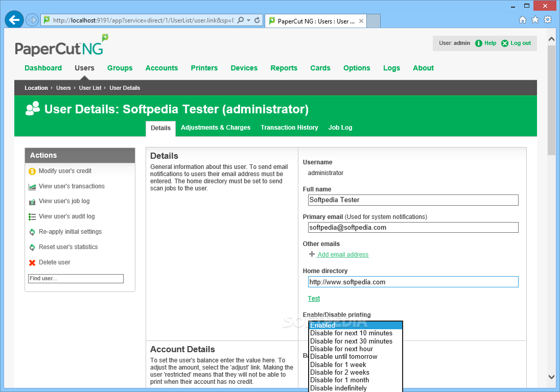Click the Add email address link
The image size is (560, 392).
point(343,254)
